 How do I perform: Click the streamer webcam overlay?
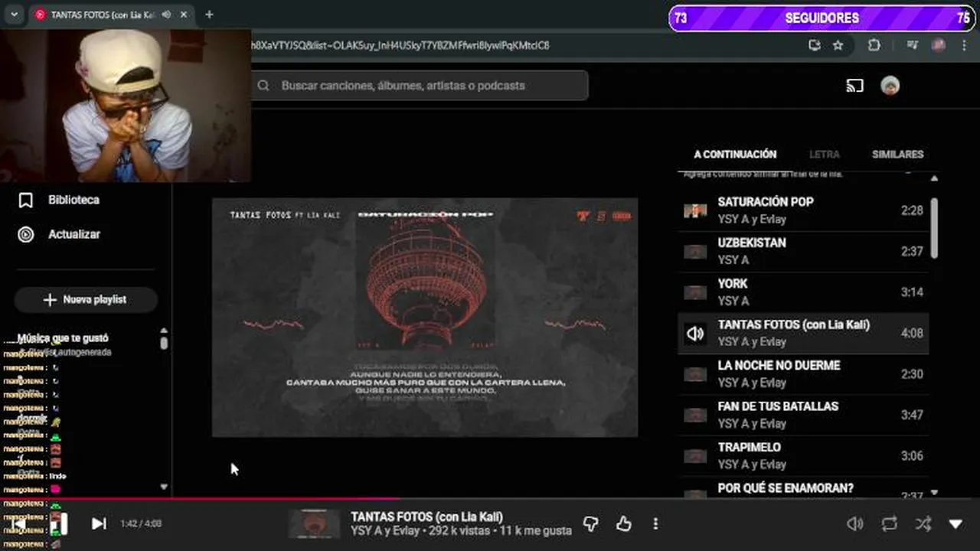pyautogui.click(x=126, y=106)
